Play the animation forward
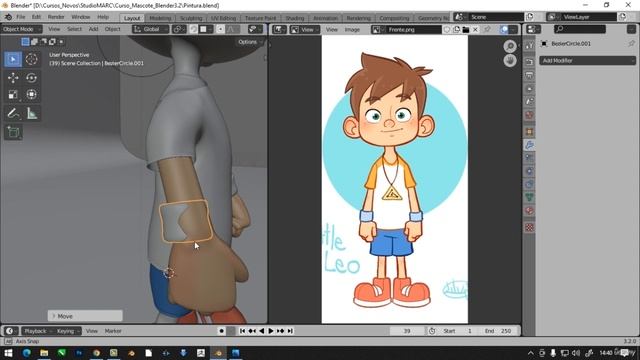The width and height of the screenshot is (640, 360). click(x=271, y=331)
